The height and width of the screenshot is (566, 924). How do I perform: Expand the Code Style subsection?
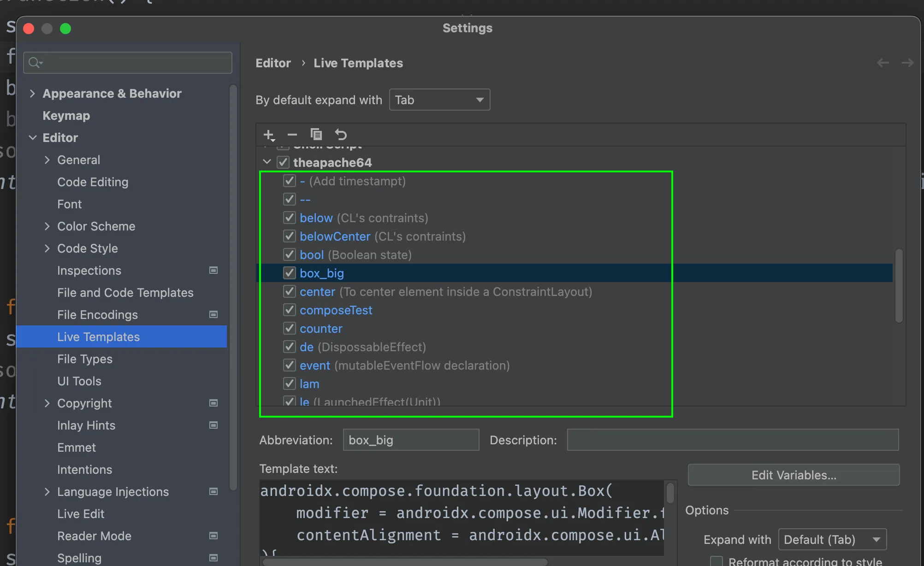tap(47, 248)
